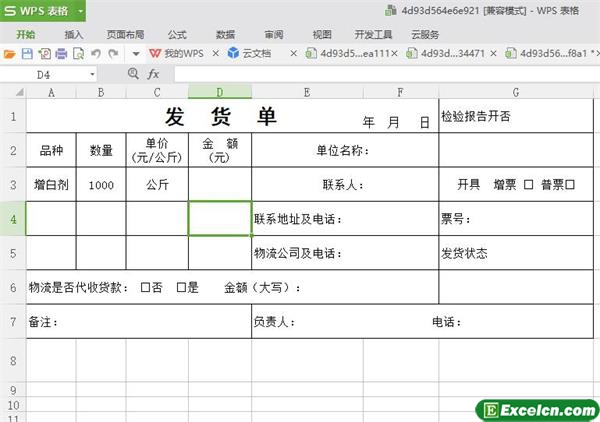Image resolution: width=600 pixels, height=422 pixels.
Task: Select the cell containing 1000
Action: coord(101,184)
